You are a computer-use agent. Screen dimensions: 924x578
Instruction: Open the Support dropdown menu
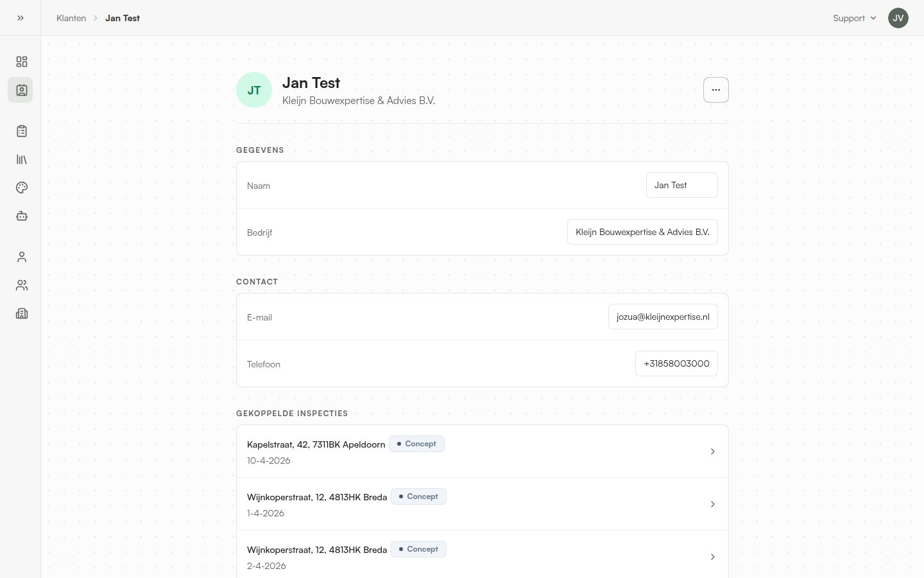pos(855,18)
